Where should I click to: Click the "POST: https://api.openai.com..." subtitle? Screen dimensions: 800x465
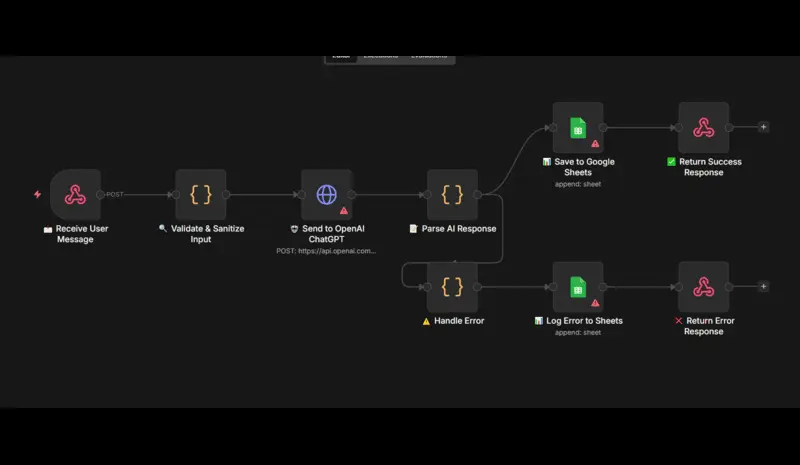click(x=326, y=251)
